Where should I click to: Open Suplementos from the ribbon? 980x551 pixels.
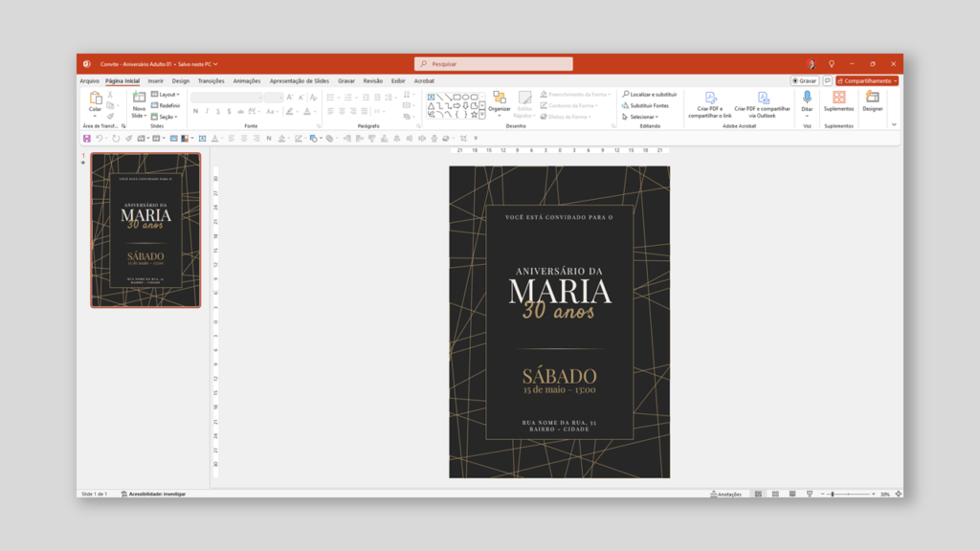click(839, 99)
